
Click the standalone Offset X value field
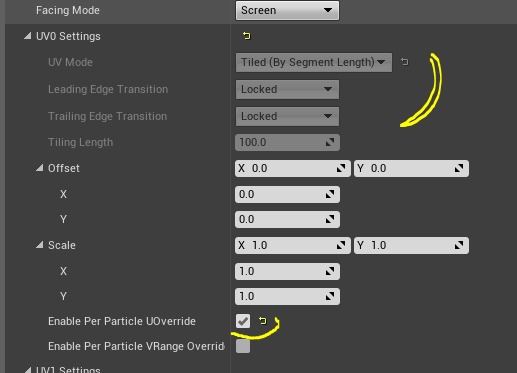tap(287, 194)
